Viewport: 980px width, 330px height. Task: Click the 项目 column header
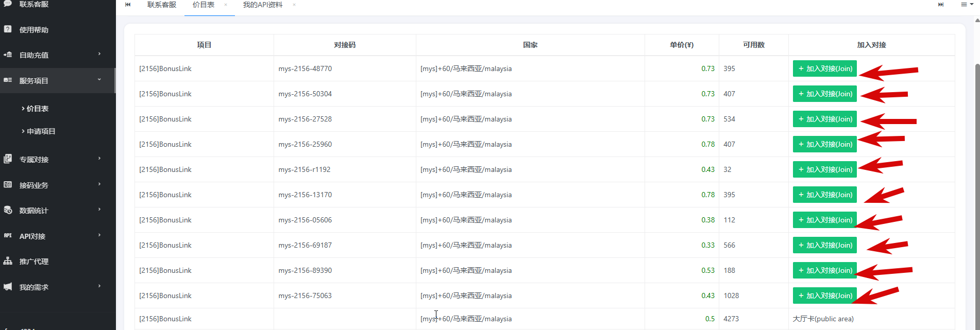[x=204, y=45]
